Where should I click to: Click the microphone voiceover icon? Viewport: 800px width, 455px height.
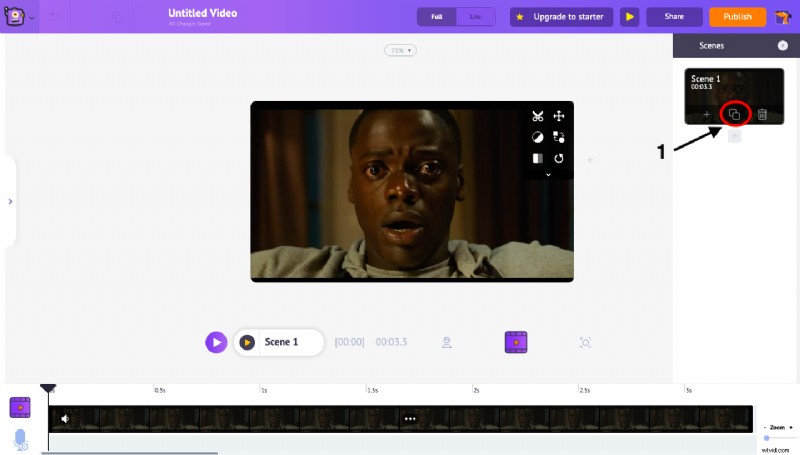20,440
